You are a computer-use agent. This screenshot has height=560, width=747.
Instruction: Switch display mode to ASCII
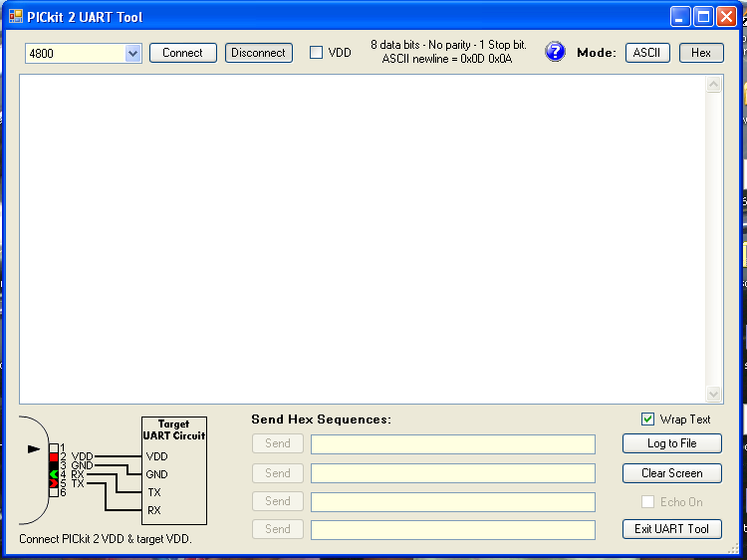click(647, 53)
